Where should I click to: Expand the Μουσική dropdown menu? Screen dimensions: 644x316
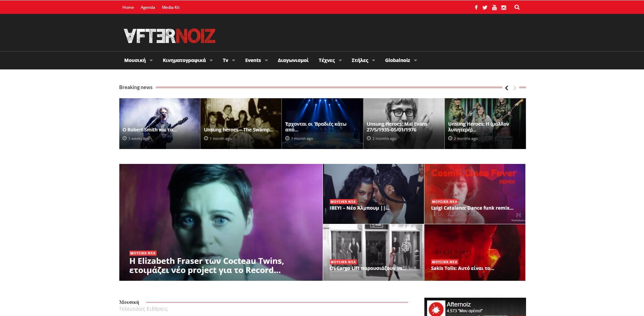point(138,60)
